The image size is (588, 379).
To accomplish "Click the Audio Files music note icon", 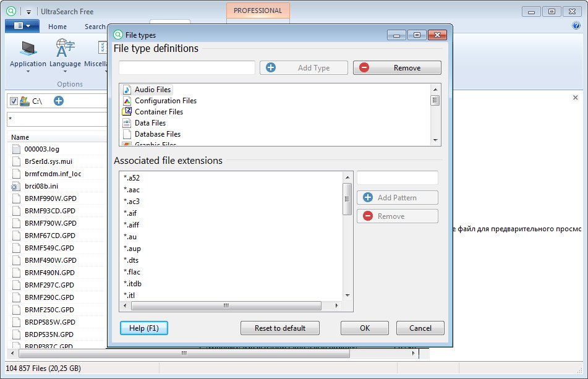I will (127, 90).
